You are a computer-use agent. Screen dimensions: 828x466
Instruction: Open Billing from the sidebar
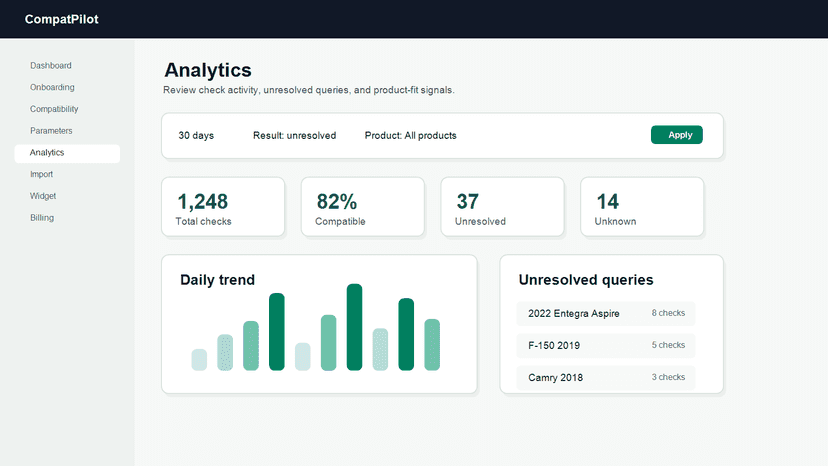(x=42, y=218)
